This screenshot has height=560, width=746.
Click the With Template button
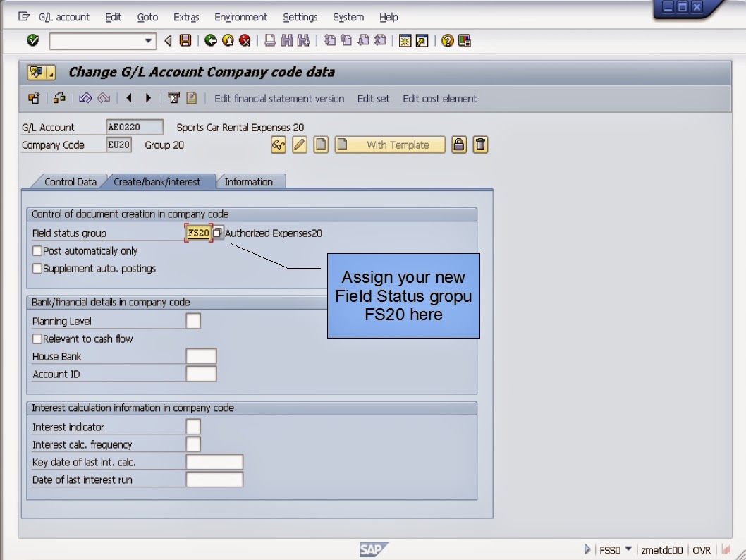[x=390, y=145]
